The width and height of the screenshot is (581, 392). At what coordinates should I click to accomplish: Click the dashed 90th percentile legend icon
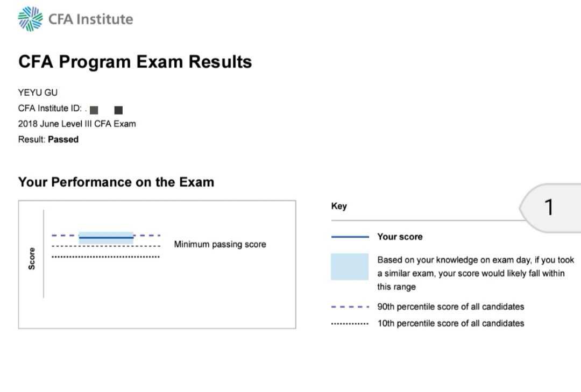(x=350, y=307)
